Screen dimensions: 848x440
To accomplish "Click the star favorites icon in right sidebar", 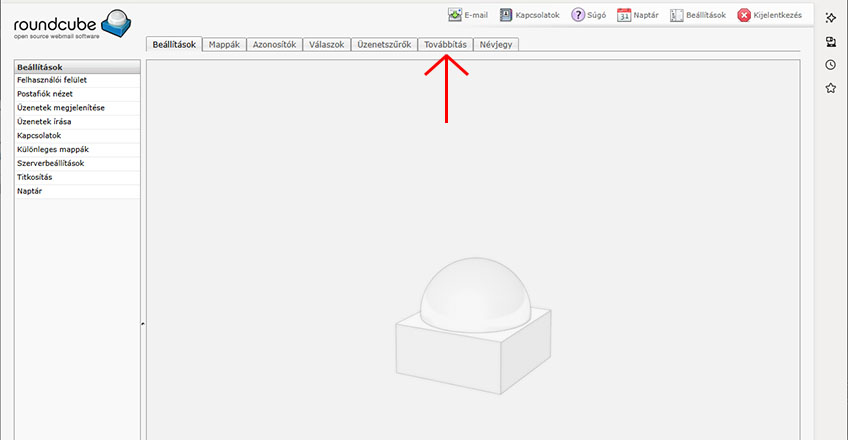I will (x=831, y=88).
